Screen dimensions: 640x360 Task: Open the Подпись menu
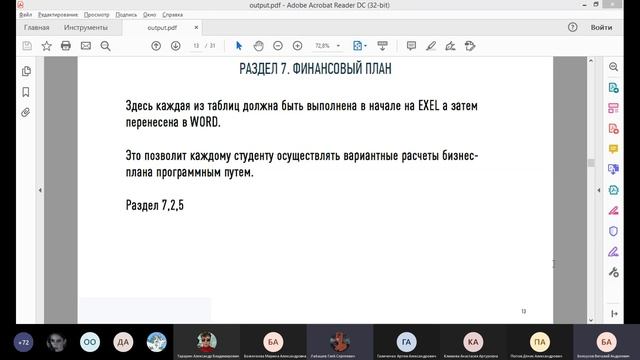pyautogui.click(x=126, y=15)
